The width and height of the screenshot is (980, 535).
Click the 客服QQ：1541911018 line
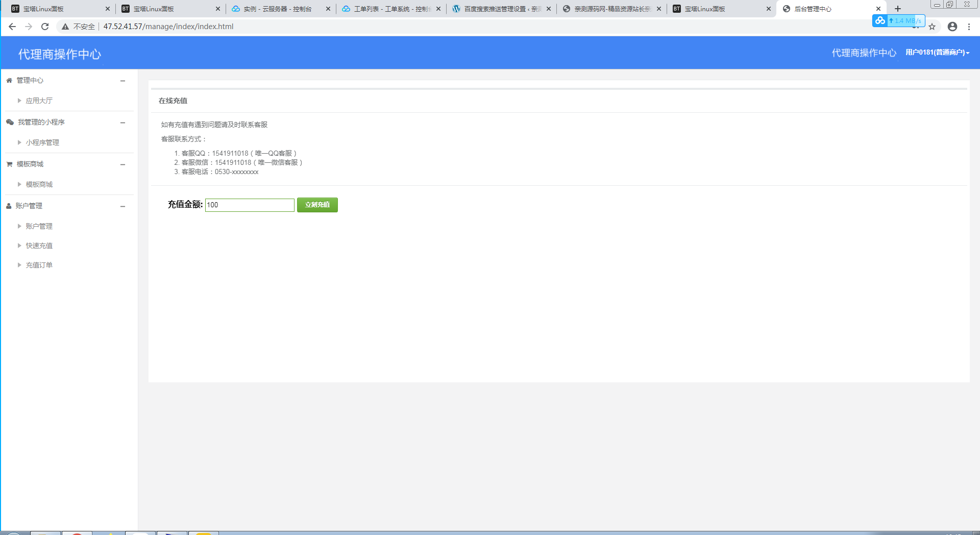click(239, 153)
